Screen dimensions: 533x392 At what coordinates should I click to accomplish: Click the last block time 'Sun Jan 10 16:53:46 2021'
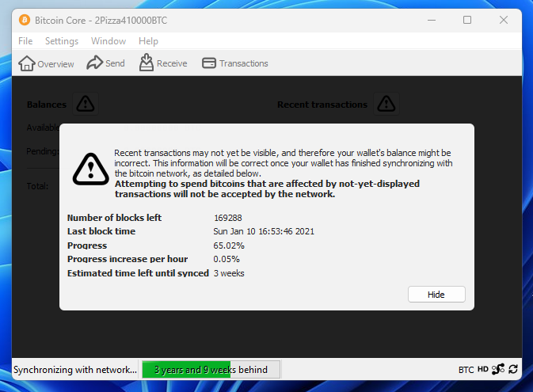tap(264, 231)
